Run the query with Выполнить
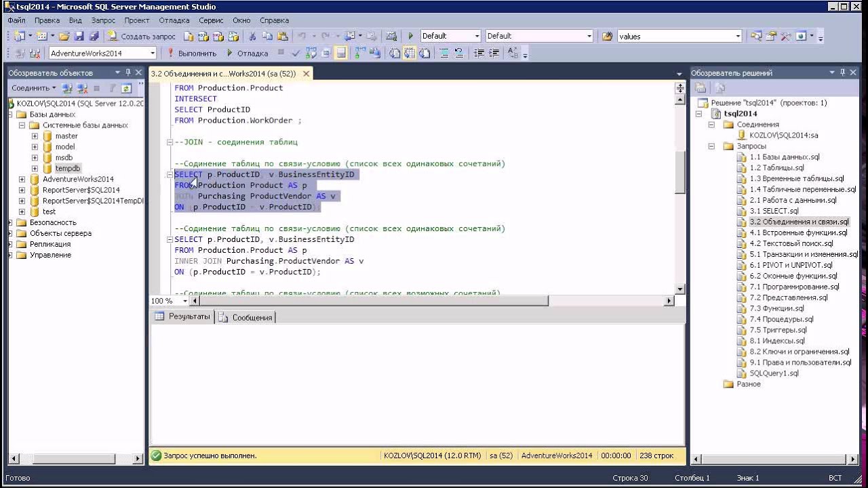 pos(191,53)
